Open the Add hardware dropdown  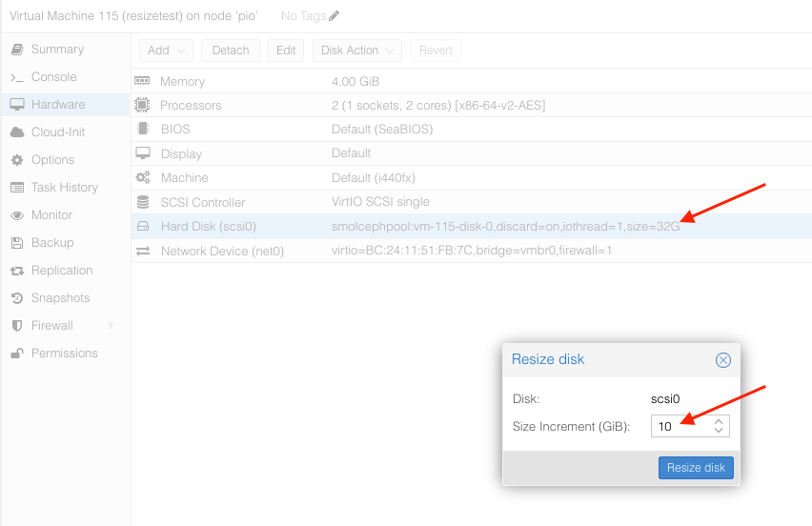[167, 51]
